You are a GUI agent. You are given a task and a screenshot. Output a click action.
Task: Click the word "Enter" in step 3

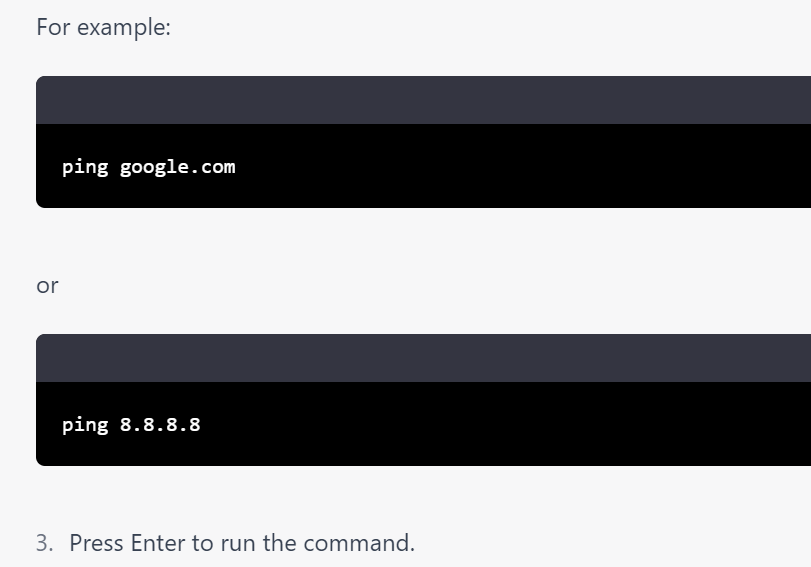coord(158,543)
